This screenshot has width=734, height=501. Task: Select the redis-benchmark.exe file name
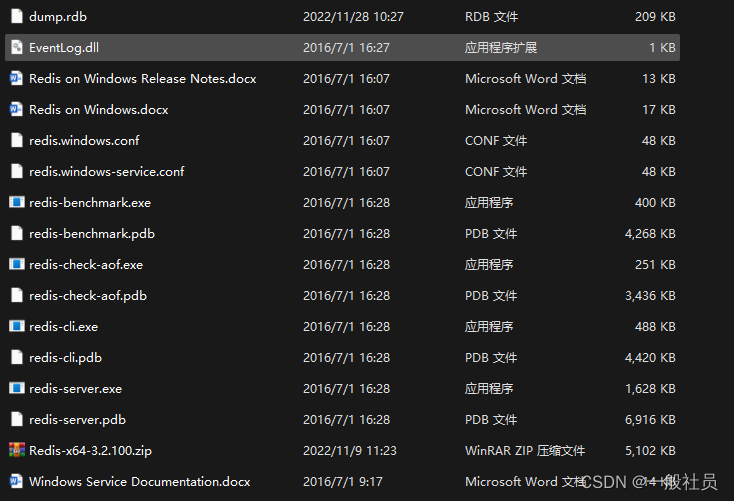(x=90, y=203)
